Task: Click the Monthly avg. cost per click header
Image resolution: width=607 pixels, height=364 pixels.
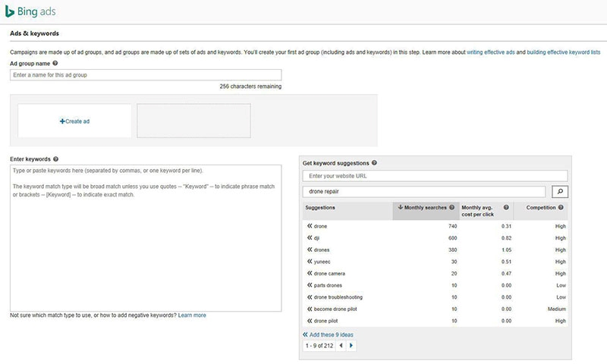Action: 481,211
